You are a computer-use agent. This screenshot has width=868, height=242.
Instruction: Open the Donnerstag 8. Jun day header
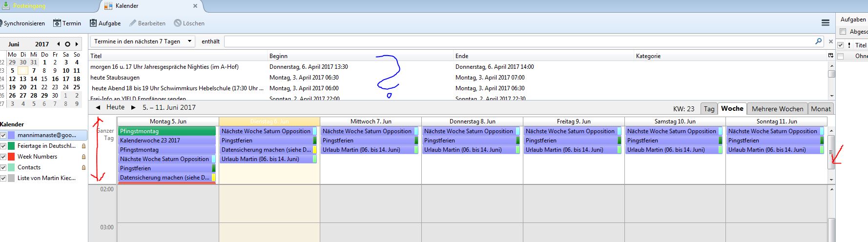point(472,121)
